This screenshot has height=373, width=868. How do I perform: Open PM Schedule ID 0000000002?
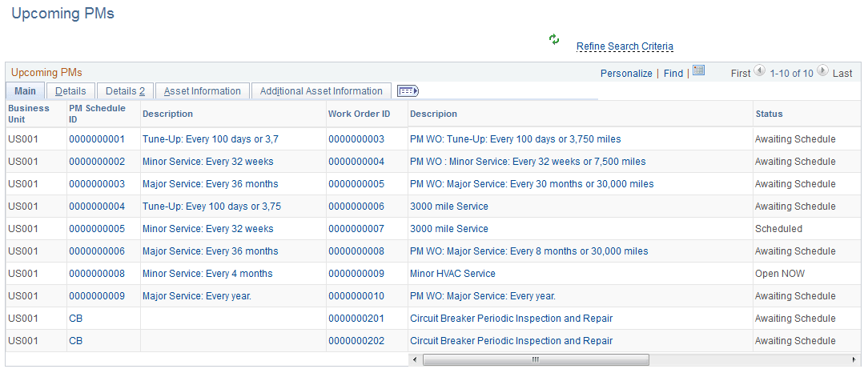click(97, 162)
